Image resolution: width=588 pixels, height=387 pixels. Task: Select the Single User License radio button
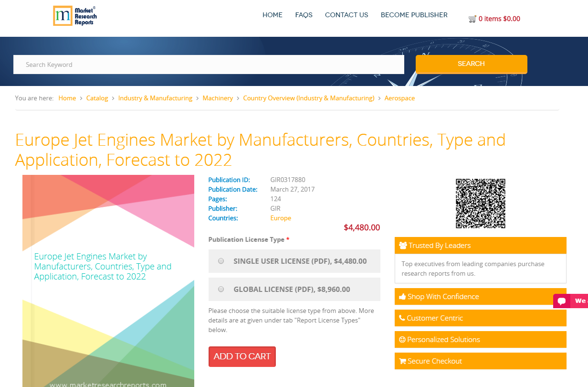coord(221,261)
